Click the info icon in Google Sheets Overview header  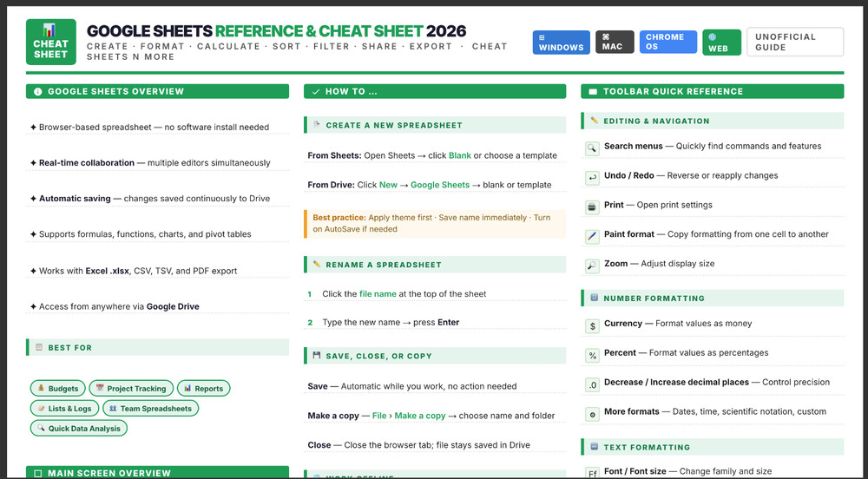37,92
